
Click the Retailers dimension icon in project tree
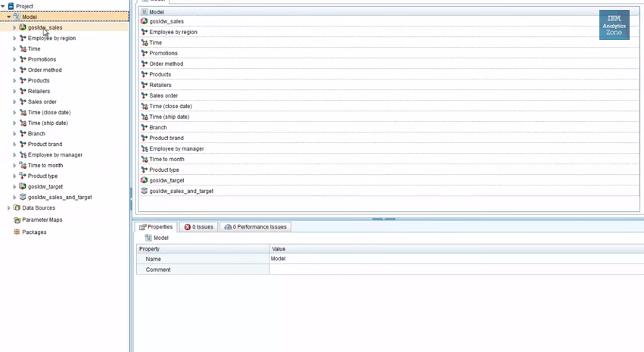(23, 91)
